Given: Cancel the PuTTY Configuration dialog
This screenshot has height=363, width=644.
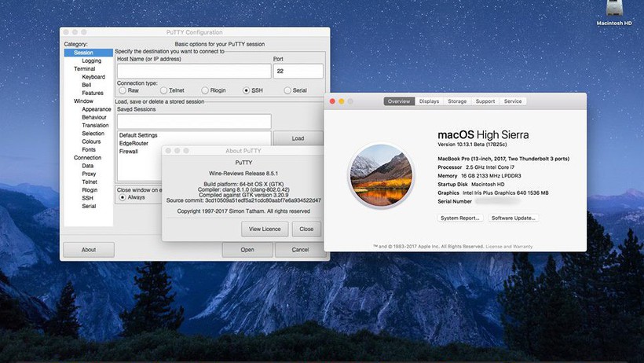Looking at the screenshot, I should pos(300,250).
